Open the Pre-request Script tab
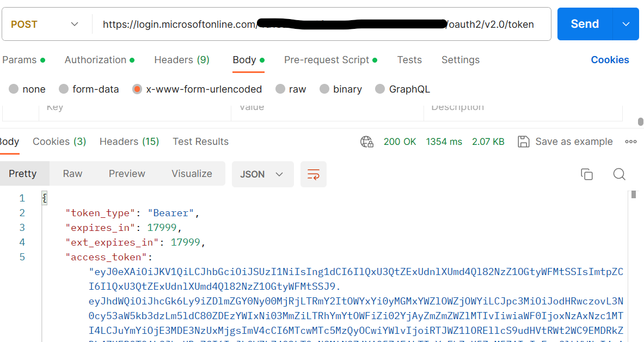This screenshot has width=644, height=342. coord(327,60)
